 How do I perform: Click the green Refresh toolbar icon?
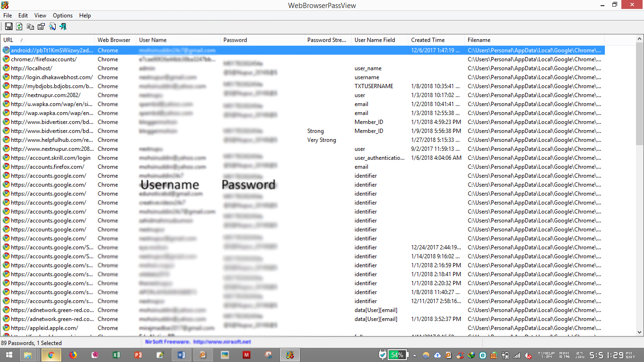(19, 26)
